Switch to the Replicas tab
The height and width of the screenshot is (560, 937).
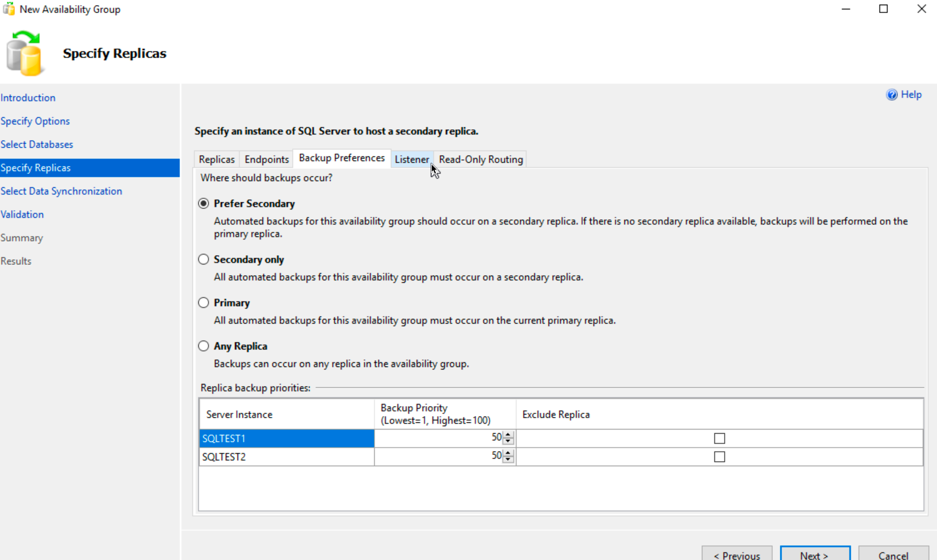217,160
